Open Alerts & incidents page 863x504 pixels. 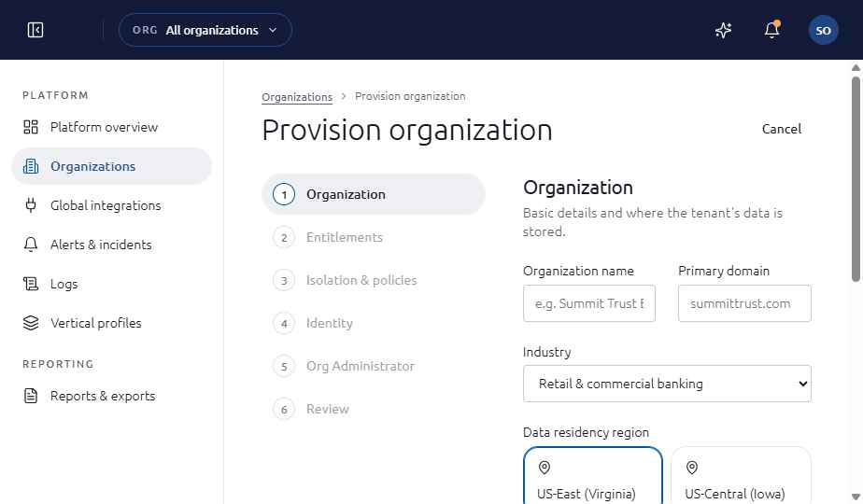112,245
